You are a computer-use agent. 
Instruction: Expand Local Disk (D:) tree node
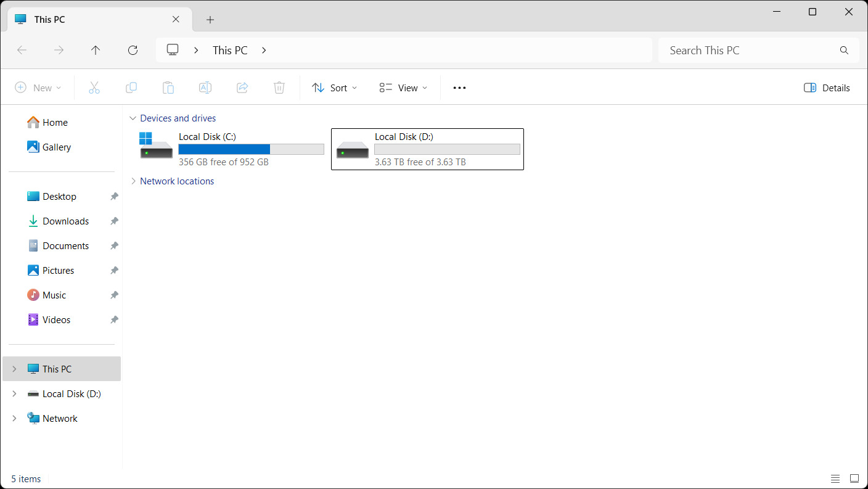pyautogui.click(x=14, y=393)
